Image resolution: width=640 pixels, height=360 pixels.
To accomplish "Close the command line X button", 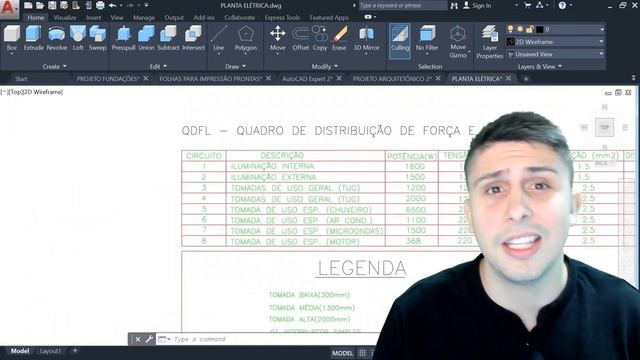I will (138, 339).
